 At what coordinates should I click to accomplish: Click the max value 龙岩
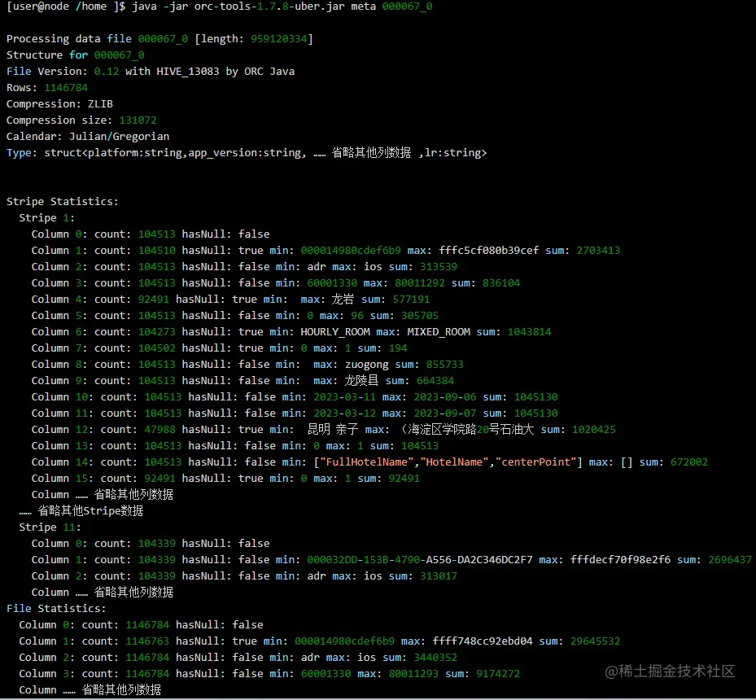[x=343, y=300]
